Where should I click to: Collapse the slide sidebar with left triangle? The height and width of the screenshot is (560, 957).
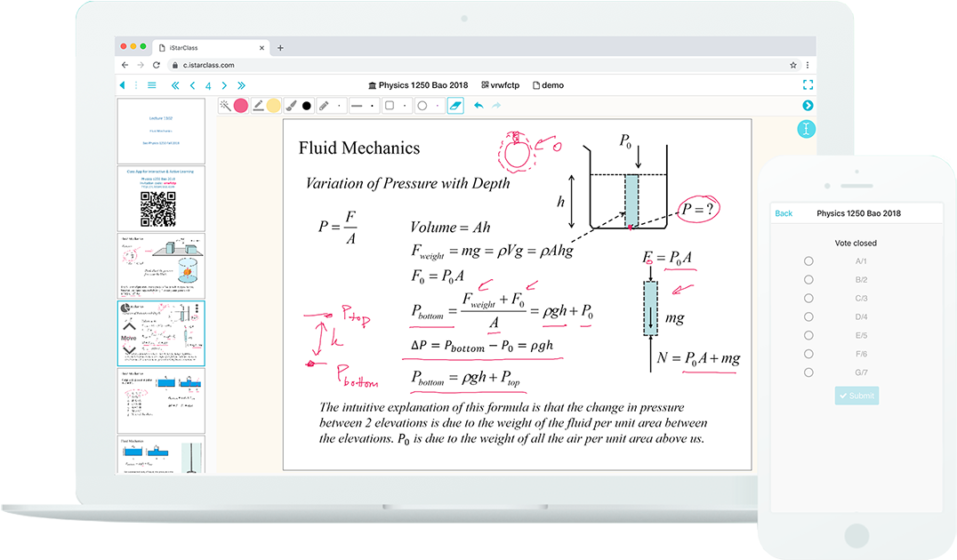point(123,85)
